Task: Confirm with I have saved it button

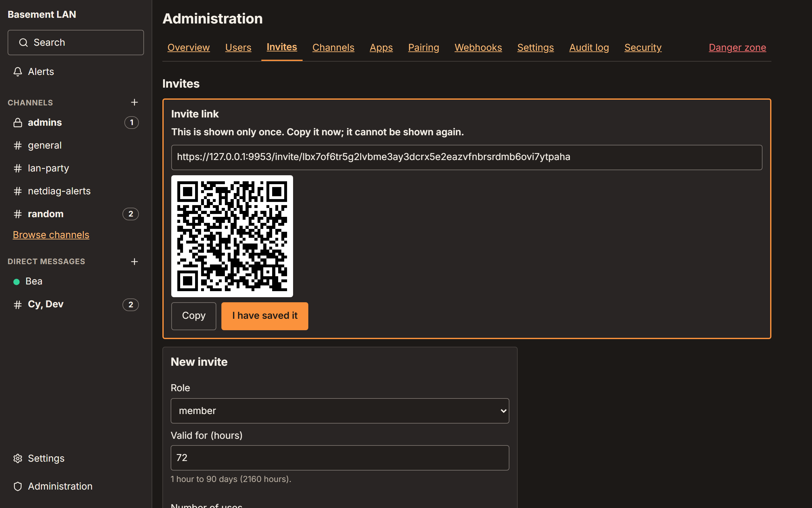Action: tap(265, 316)
